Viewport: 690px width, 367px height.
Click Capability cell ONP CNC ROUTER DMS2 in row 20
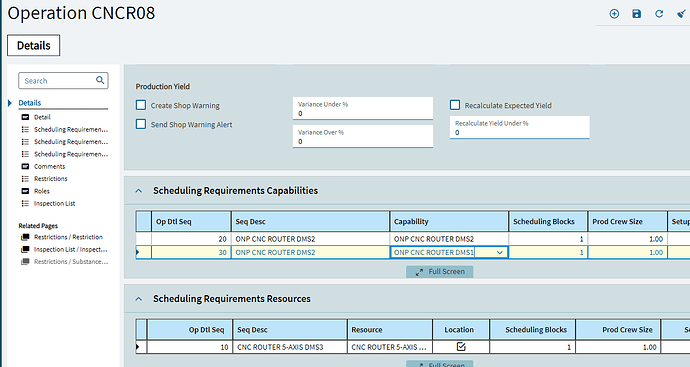tap(449, 239)
